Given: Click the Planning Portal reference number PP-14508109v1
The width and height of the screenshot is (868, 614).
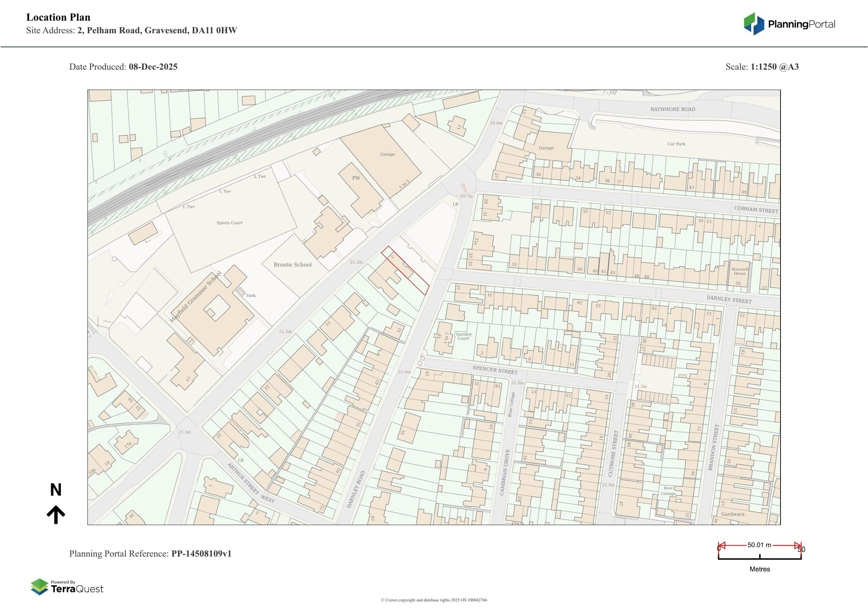Looking at the screenshot, I should pyautogui.click(x=201, y=554).
